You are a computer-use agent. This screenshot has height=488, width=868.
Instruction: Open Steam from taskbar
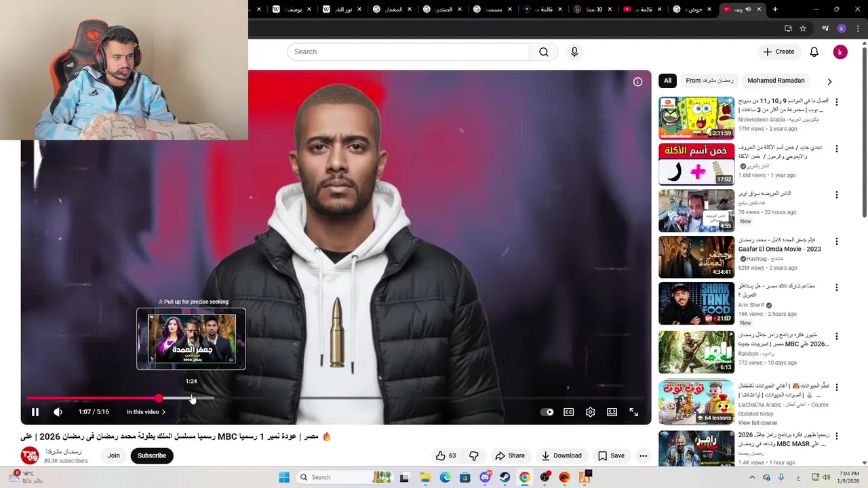pos(505,477)
